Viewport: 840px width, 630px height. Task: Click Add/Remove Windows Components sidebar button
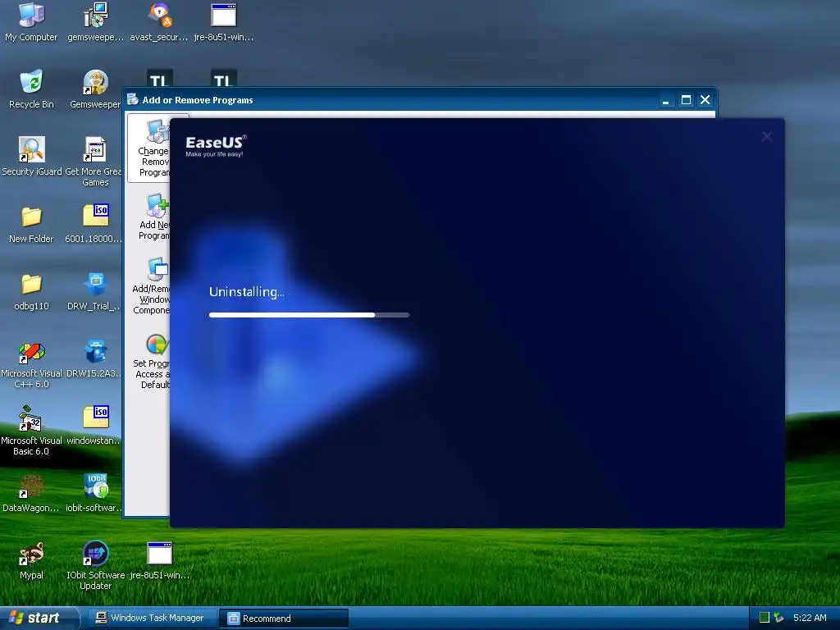tap(151, 286)
